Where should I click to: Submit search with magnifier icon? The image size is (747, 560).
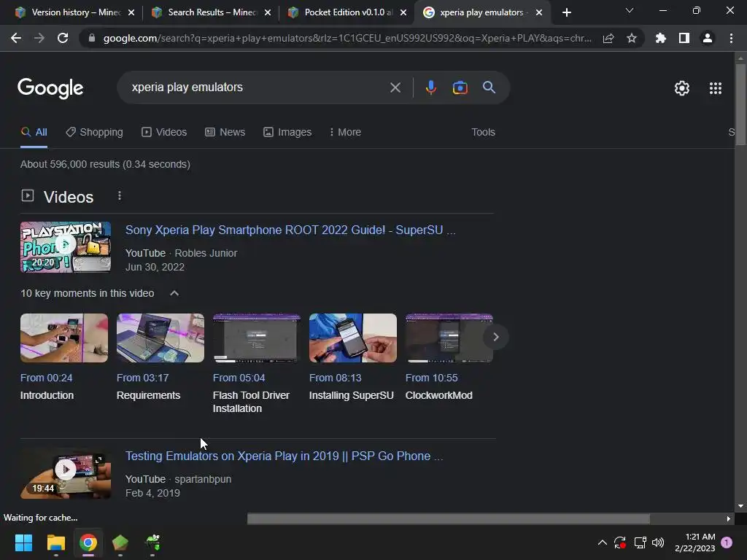coord(489,87)
